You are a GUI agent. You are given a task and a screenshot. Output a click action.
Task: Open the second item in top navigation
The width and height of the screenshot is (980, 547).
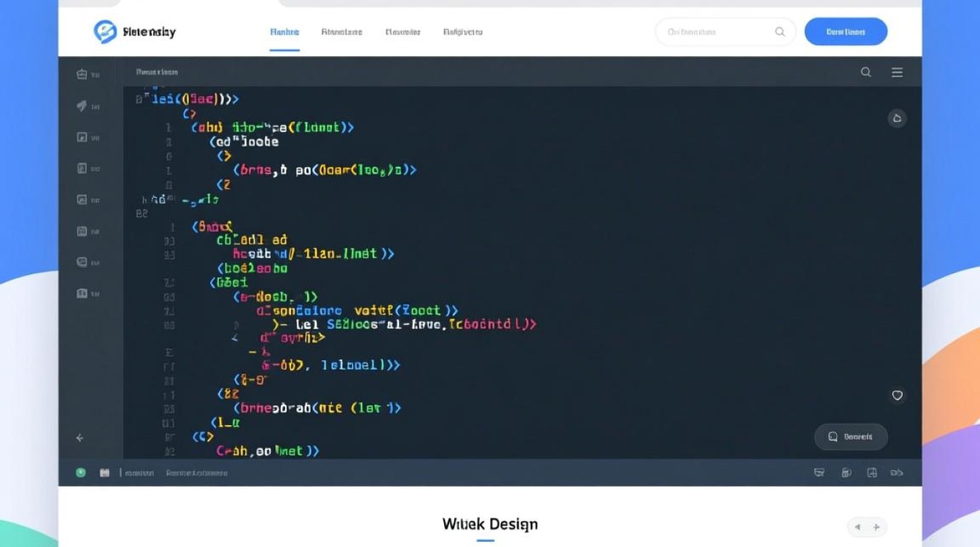(341, 32)
